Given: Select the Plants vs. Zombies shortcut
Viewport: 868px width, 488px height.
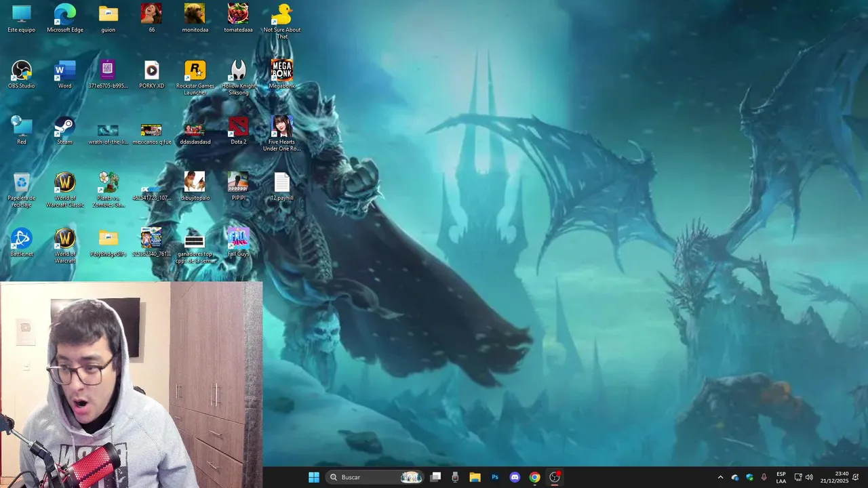Looking at the screenshot, I should [x=108, y=190].
